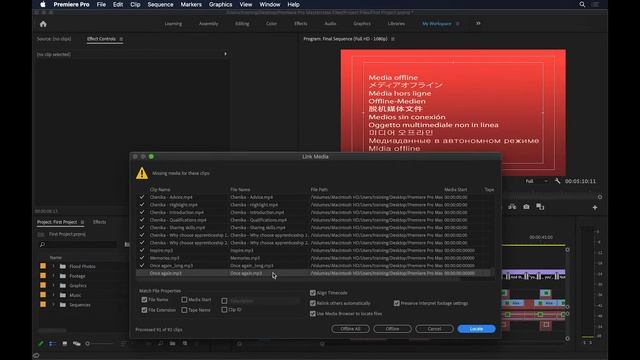The image size is (640, 360).
Task: Open the Graphics menu in the menu bar
Action: [x=220, y=4]
